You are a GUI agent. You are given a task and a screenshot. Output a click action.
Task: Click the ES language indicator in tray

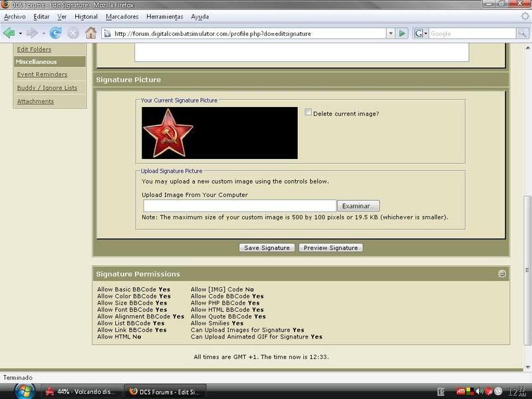441,392
